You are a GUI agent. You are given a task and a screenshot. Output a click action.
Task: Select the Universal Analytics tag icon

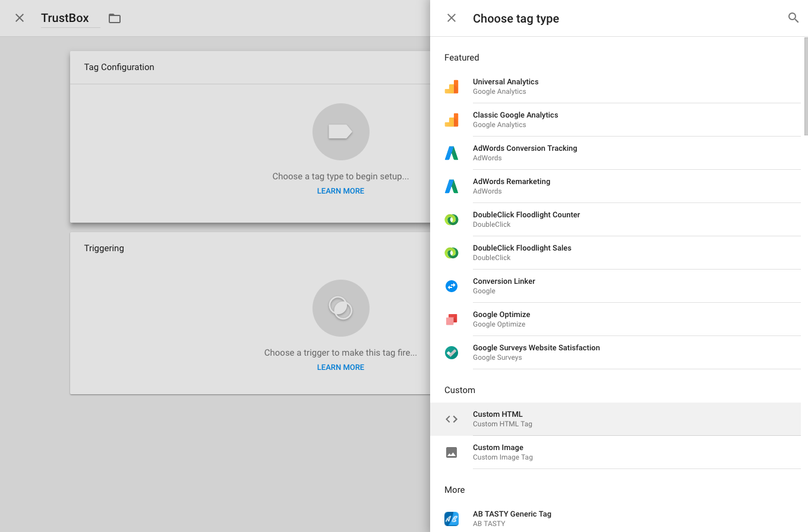[452, 86]
